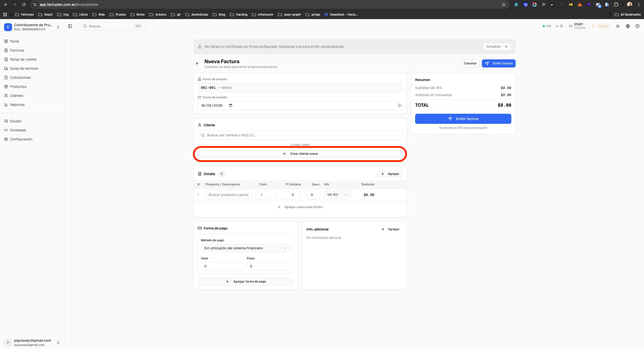Image resolution: width=644 pixels, height=349 pixels.
Task: Go back using the arrow beside Nueva Factura
Action: click(197, 63)
